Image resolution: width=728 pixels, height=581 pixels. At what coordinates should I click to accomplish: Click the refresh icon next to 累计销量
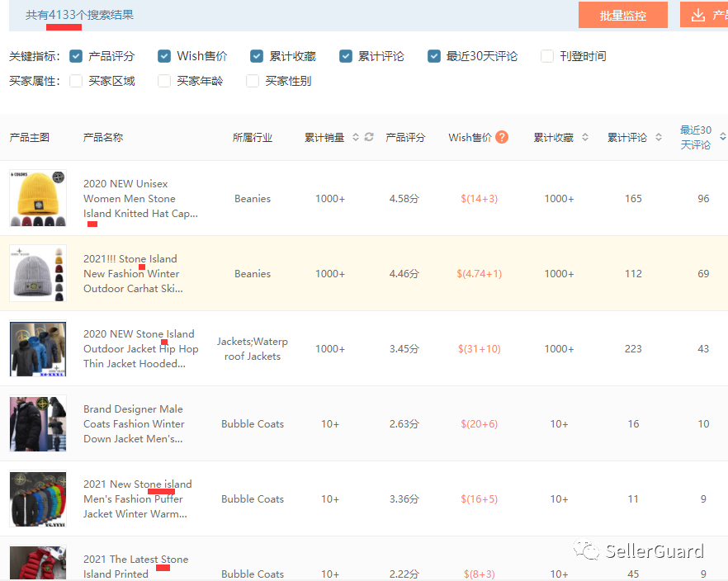(x=369, y=137)
